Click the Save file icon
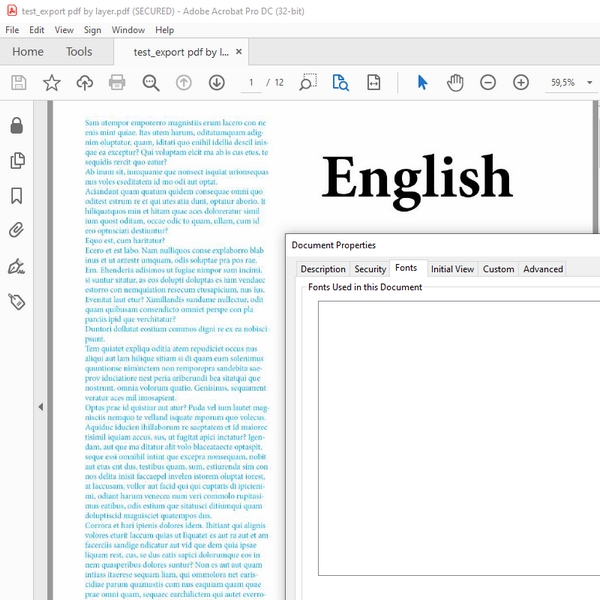600x600 pixels. click(19, 83)
